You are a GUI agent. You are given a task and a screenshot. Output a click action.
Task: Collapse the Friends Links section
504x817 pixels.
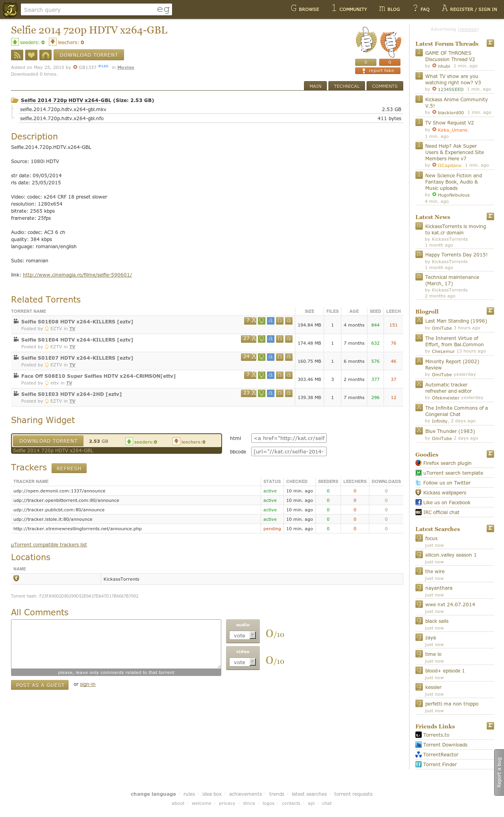pyautogui.click(x=490, y=726)
